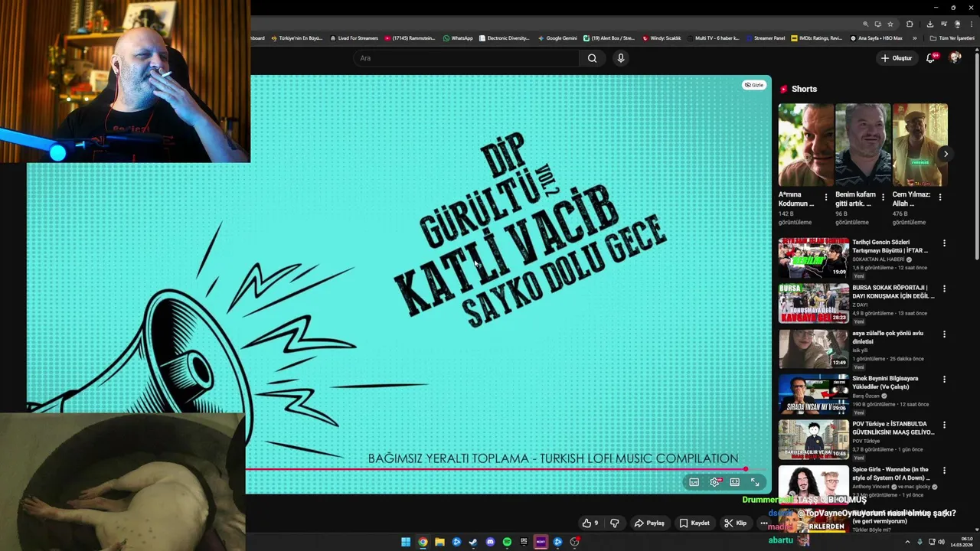The width and height of the screenshot is (980, 551).
Task: Open options for 'Sinek Beynini Bilgisayara' video
Action: [x=944, y=380]
